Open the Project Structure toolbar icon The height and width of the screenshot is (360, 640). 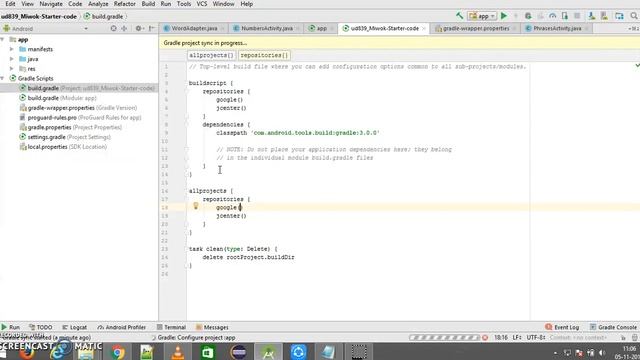(x=619, y=16)
